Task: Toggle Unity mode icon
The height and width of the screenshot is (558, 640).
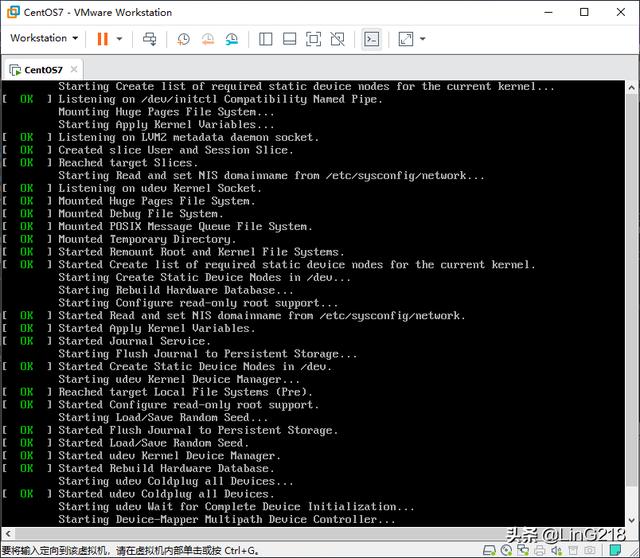Action: click(x=338, y=39)
